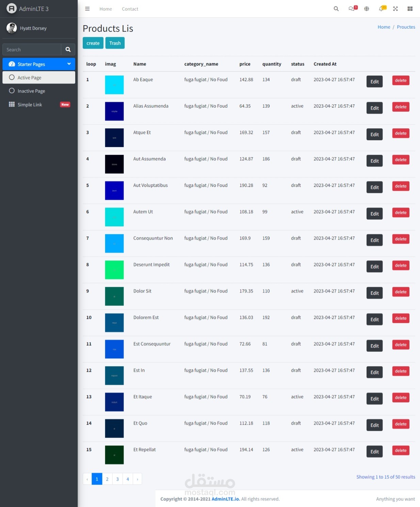Open the Trash button
Screen dimensions: 420x507
pos(115,43)
